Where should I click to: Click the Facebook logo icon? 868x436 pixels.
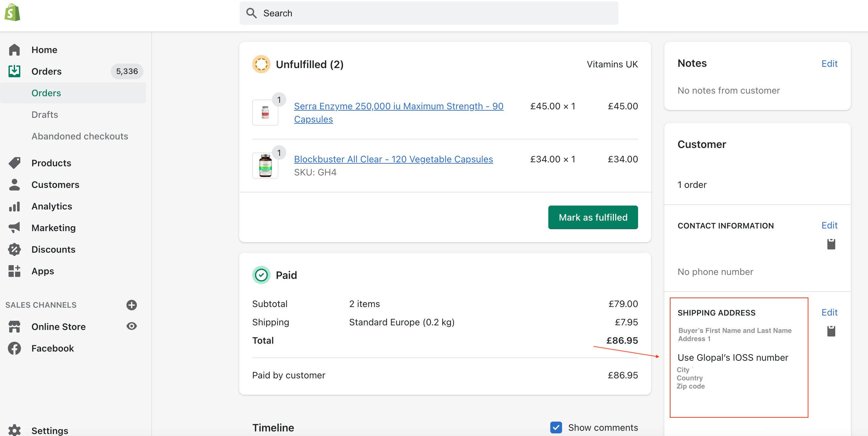(14, 348)
